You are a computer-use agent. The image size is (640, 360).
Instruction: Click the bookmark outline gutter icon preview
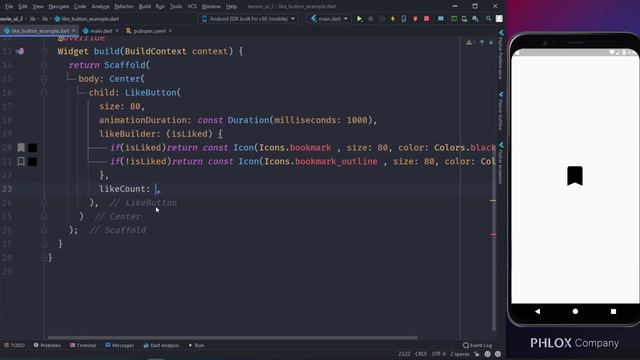[21, 161]
